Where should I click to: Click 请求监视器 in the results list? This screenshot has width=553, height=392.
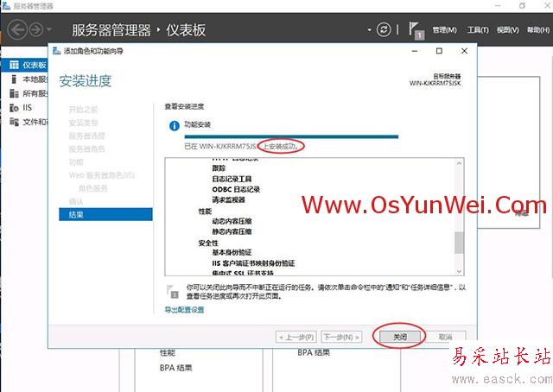[x=228, y=199]
